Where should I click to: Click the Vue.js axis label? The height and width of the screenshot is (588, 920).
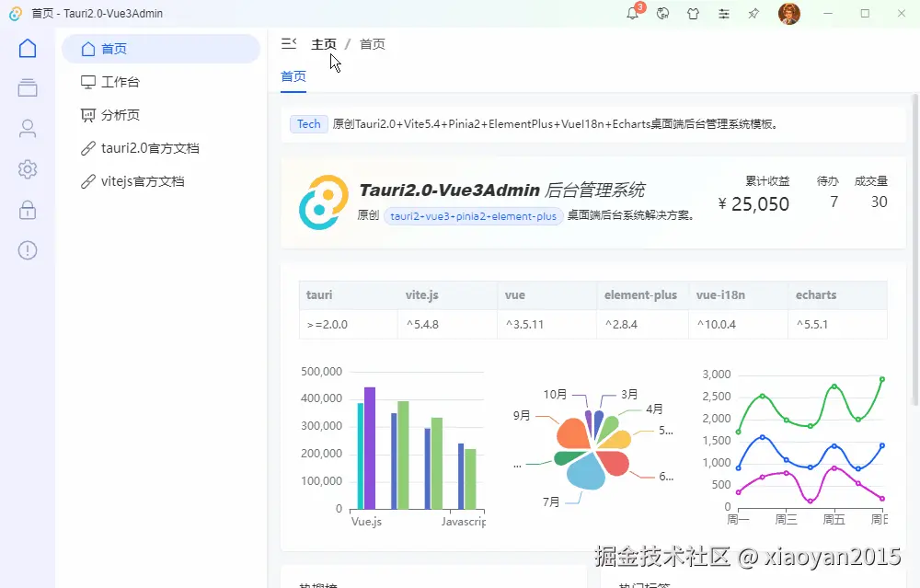(x=366, y=521)
